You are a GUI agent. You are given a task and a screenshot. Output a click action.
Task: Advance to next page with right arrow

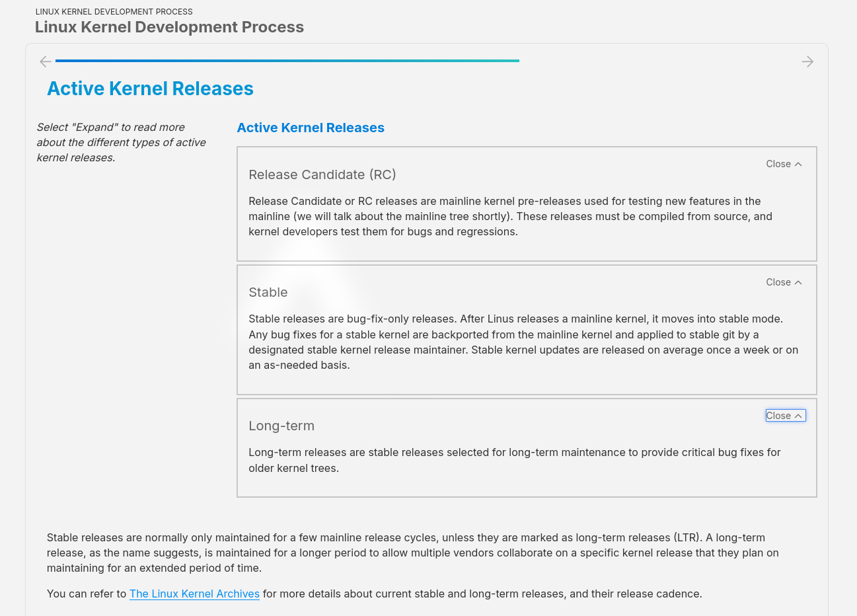(x=807, y=61)
